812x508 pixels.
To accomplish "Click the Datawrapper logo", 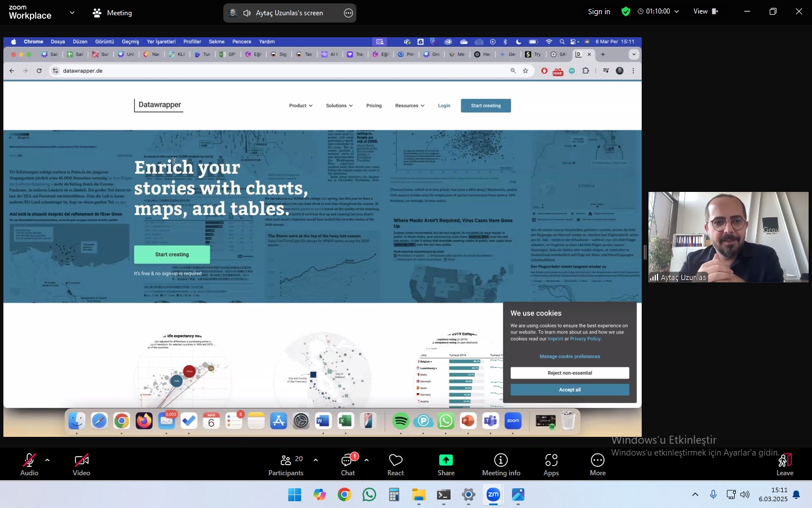I will (159, 105).
